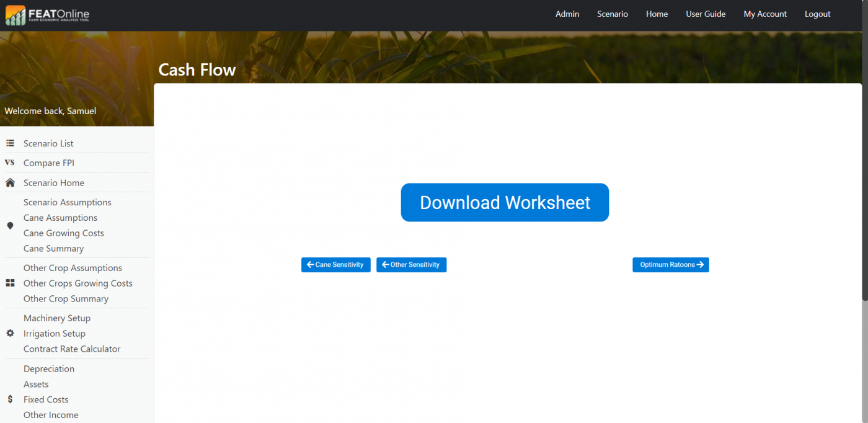Click the Scenario List icon

tap(10, 143)
